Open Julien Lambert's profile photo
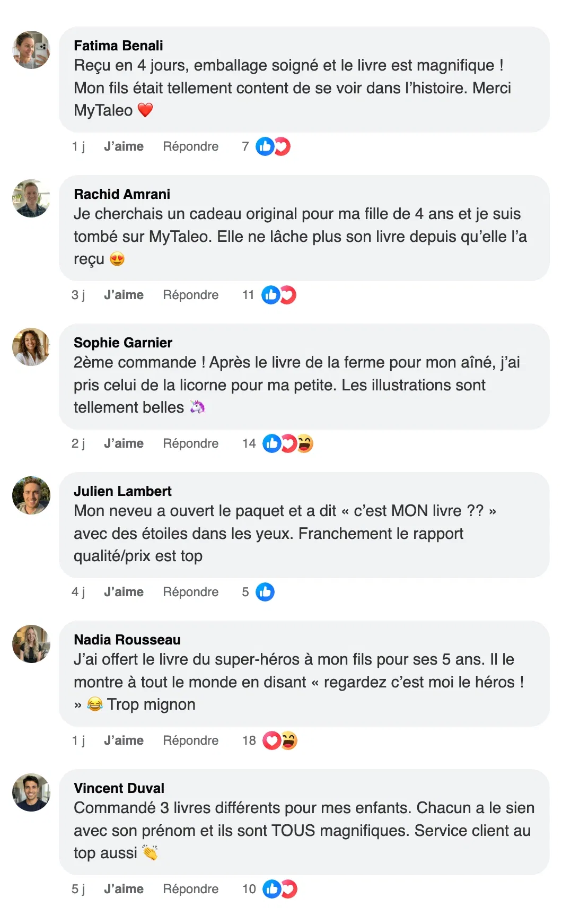This screenshot has height=924, width=562. [31, 495]
